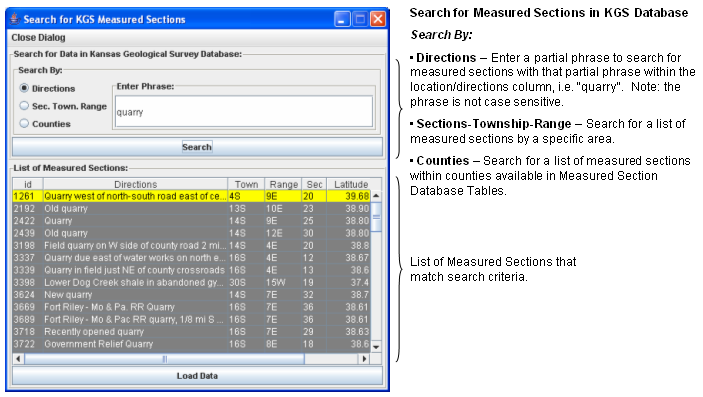Click the Enter Phrase text field

244,112
